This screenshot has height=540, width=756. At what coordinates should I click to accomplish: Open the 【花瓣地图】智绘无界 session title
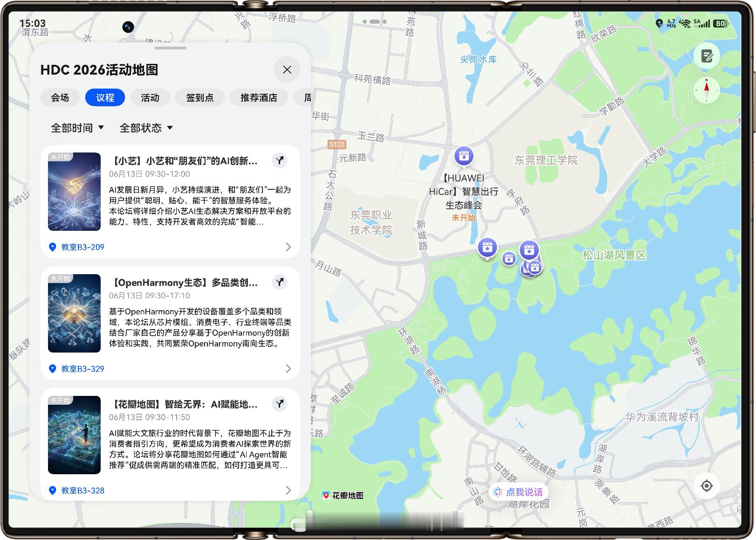pos(183,404)
